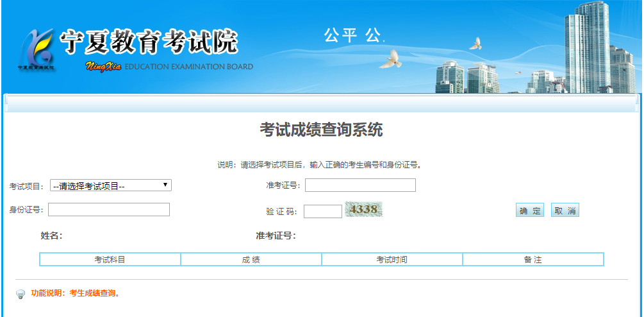The height and width of the screenshot is (317, 644).
Task: Click the 考试时间 column header
Action: point(392,259)
